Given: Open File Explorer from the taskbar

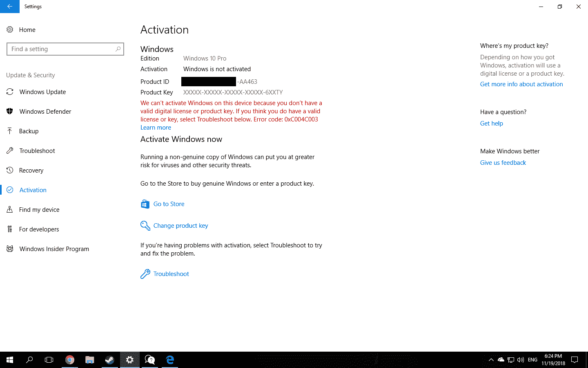Looking at the screenshot, I should [x=90, y=360].
